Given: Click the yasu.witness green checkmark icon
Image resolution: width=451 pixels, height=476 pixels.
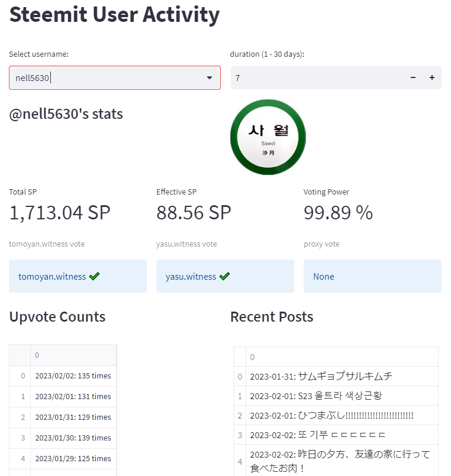Looking at the screenshot, I should pyautogui.click(x=224, y=276).
